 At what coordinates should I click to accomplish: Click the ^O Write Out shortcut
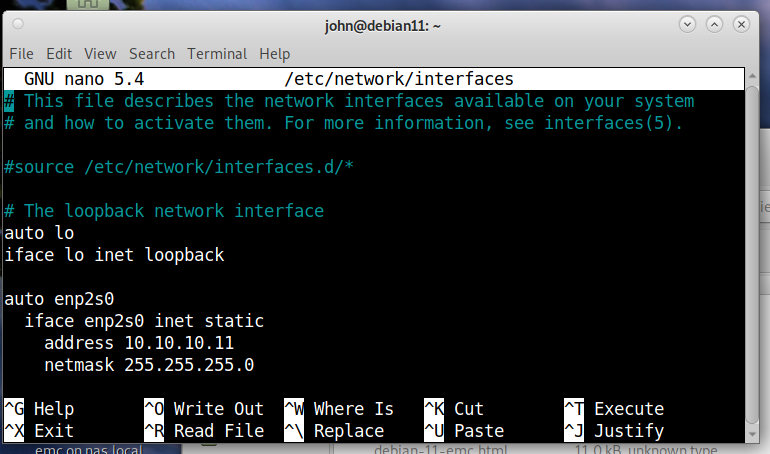tap(204, 408)
